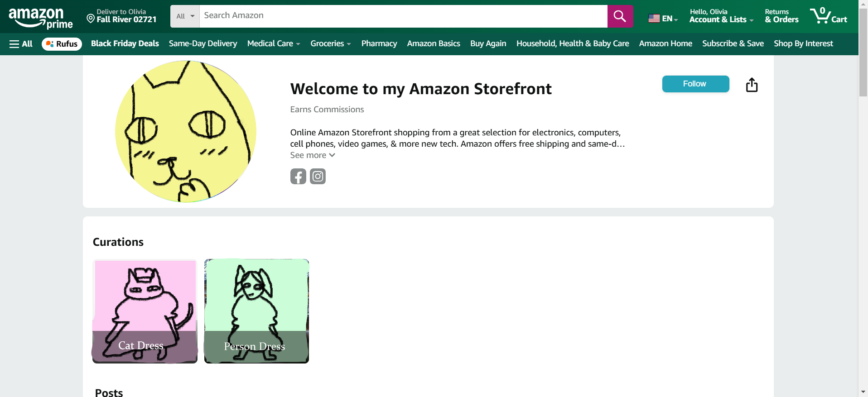The image size is (868, 397).
Task: Click inside the Search Amazon field
Action: [403, 16]
